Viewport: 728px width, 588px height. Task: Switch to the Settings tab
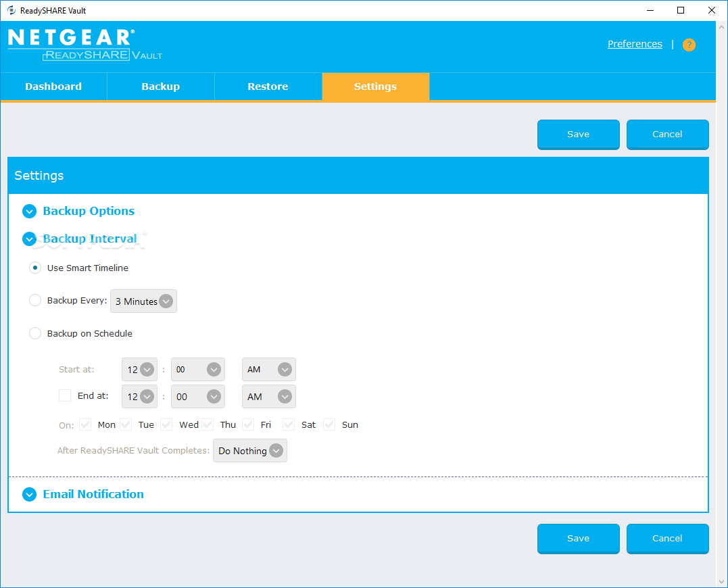tap(376, 87)
